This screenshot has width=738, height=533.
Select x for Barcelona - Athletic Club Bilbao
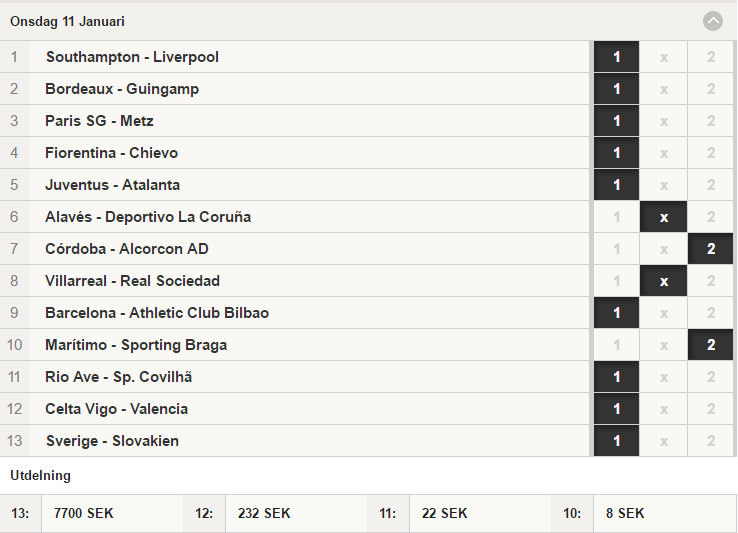pyautogui.click(x=664, y=313)
